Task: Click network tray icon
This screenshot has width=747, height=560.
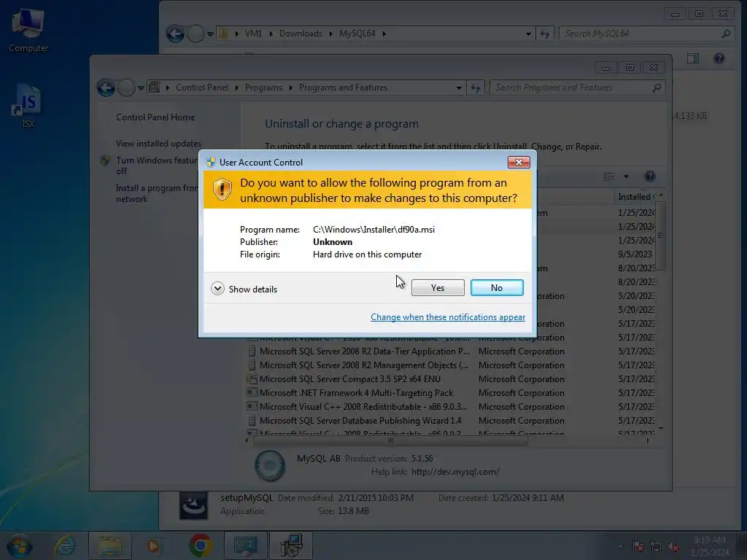Action: 656,546
